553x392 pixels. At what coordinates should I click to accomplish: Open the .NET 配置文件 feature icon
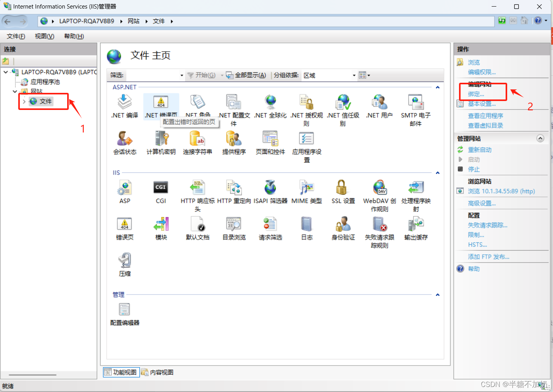(x=234, y=102)
